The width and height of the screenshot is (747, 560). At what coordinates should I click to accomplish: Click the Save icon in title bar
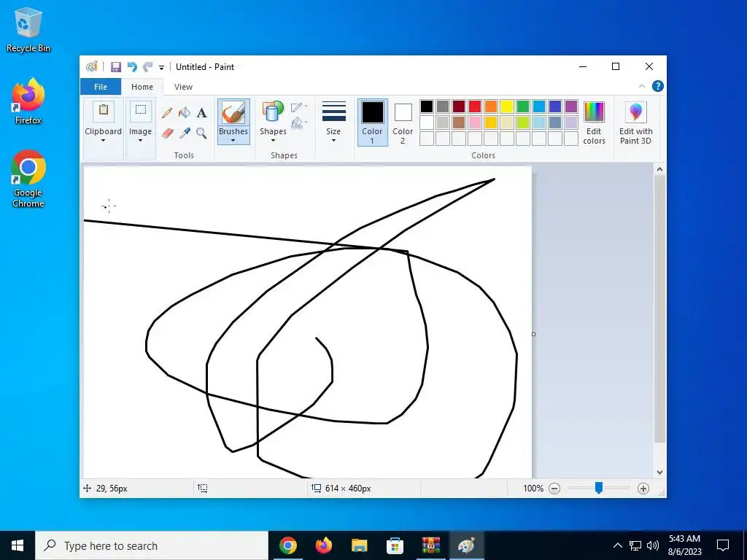tap(116, 66)
